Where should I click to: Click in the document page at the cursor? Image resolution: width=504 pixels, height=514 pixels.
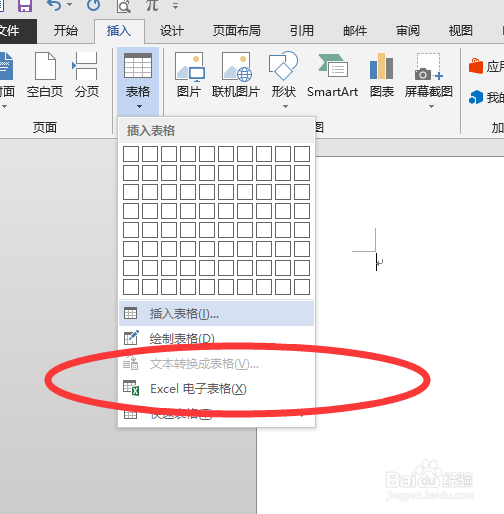click(376, 262)
